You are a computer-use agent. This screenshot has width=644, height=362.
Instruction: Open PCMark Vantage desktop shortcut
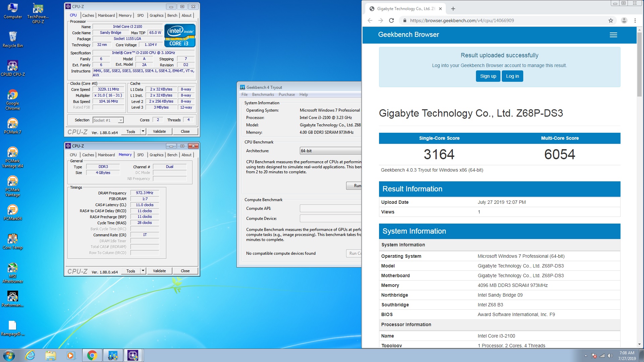click(x=13, y=186)
